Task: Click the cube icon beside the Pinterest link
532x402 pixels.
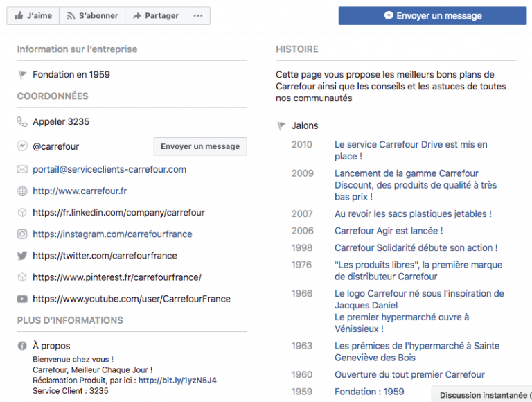Action: pos(22,277)
